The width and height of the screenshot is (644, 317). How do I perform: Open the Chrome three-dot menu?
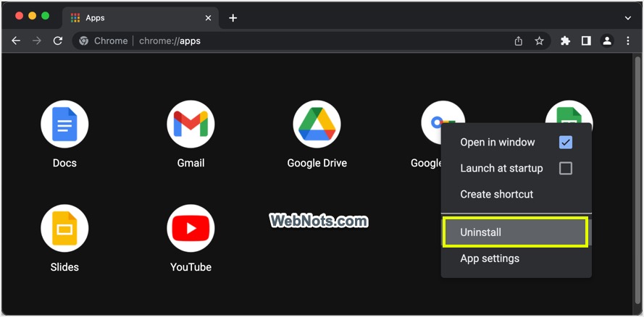tap(627, 41)
